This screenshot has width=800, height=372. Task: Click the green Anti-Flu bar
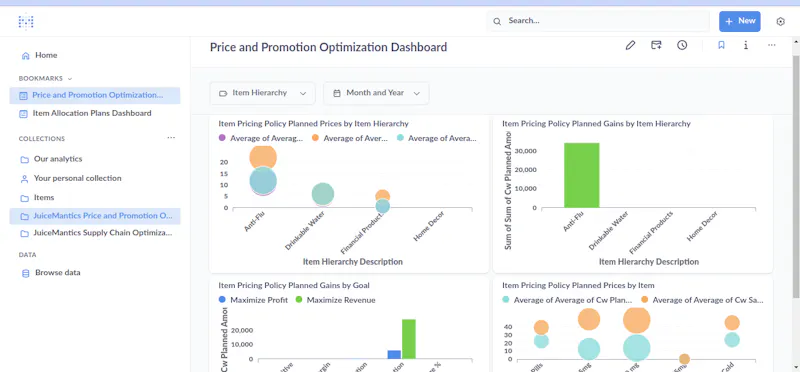pos(582,175)
